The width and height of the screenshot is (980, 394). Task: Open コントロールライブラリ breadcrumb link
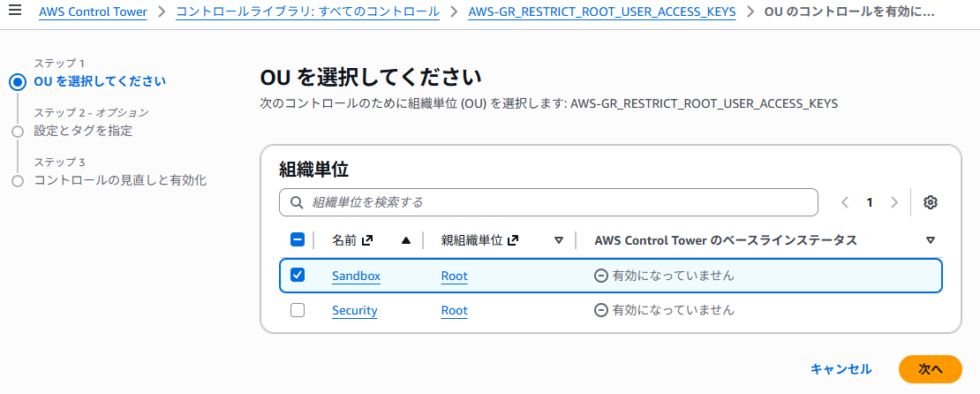(307, 12)
